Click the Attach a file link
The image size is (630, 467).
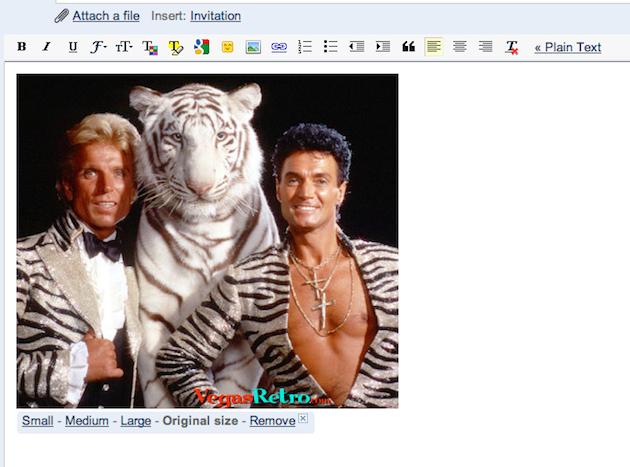pyautogui.click(x=106, y=16)
